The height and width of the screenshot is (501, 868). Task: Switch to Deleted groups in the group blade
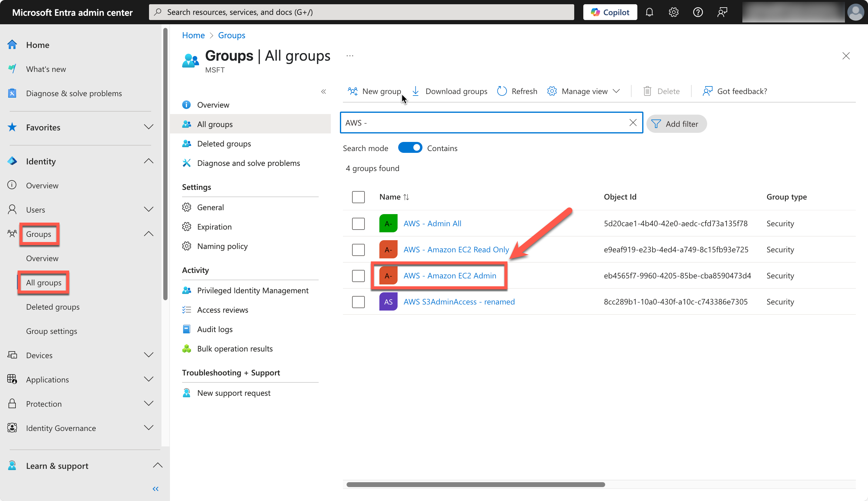[224, 143]
